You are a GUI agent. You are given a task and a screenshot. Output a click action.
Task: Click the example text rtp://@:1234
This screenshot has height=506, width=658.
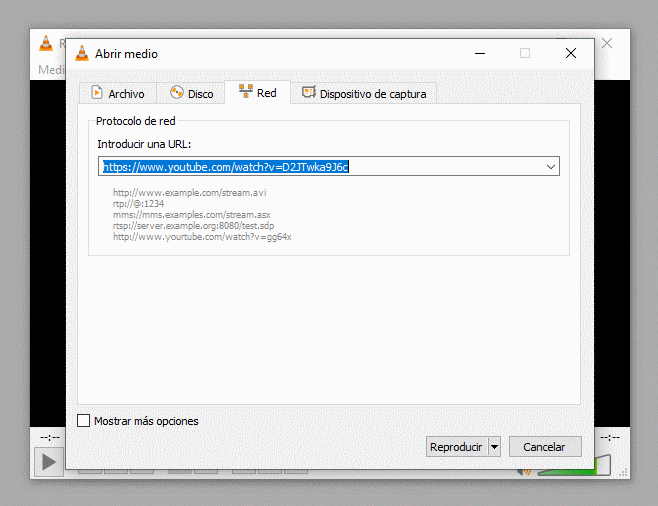point(138,203)
